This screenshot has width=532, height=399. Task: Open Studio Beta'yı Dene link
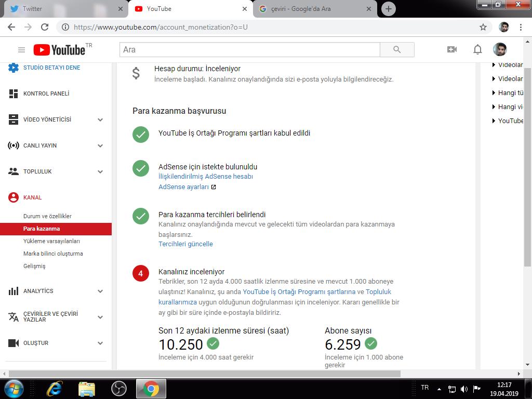(x=51, y=68)
